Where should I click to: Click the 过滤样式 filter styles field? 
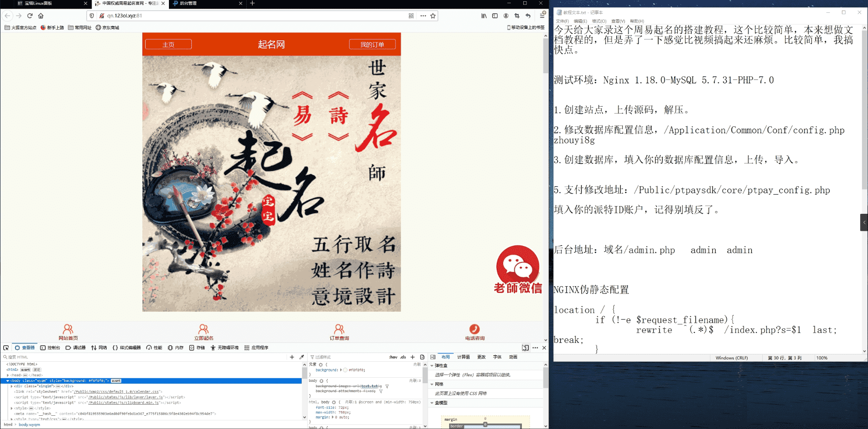coord(348,357)
